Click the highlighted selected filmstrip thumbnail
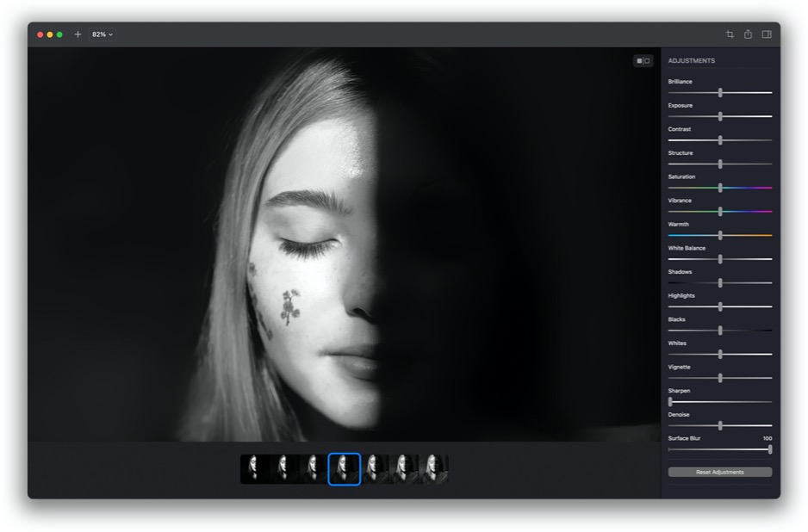 [x=344, y=469]
